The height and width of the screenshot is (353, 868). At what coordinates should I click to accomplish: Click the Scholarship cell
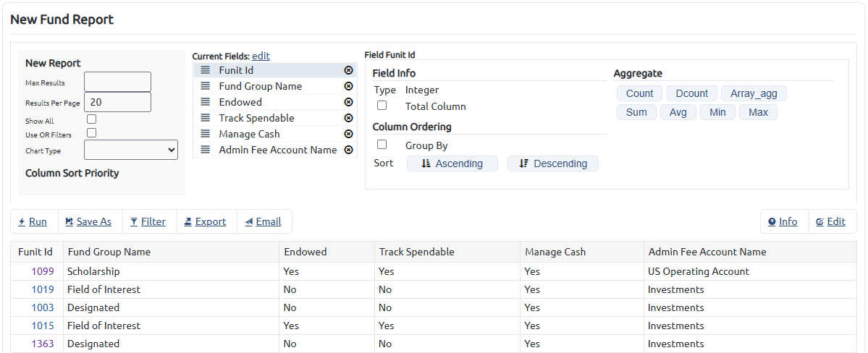point(171,272)
